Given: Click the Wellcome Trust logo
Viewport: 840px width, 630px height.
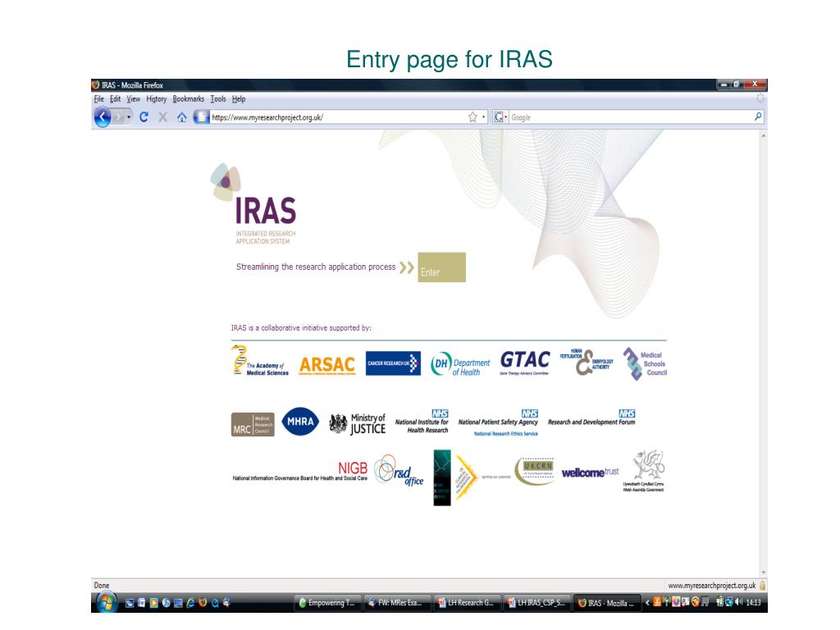Looking at the screenshot, I should click(590, 472).
